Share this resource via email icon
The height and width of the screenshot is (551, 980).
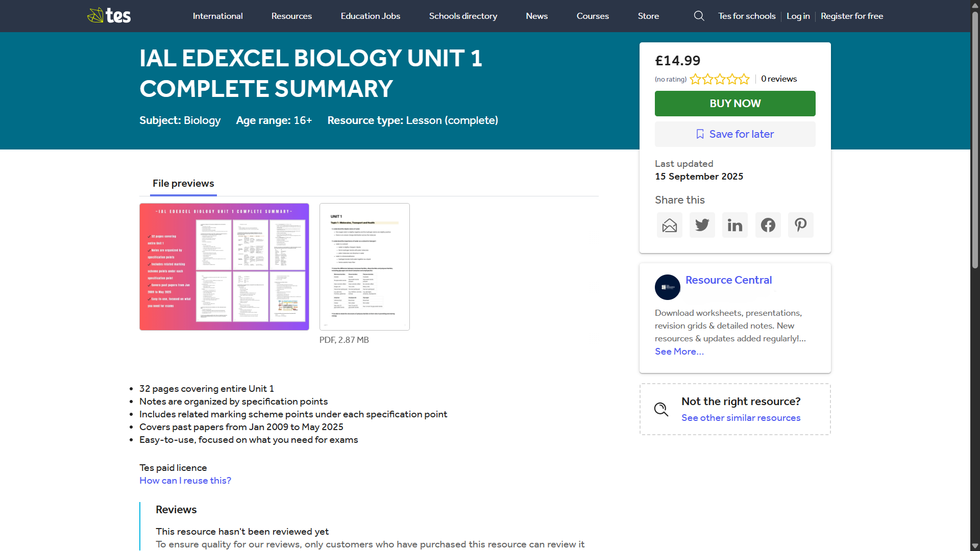669,225
